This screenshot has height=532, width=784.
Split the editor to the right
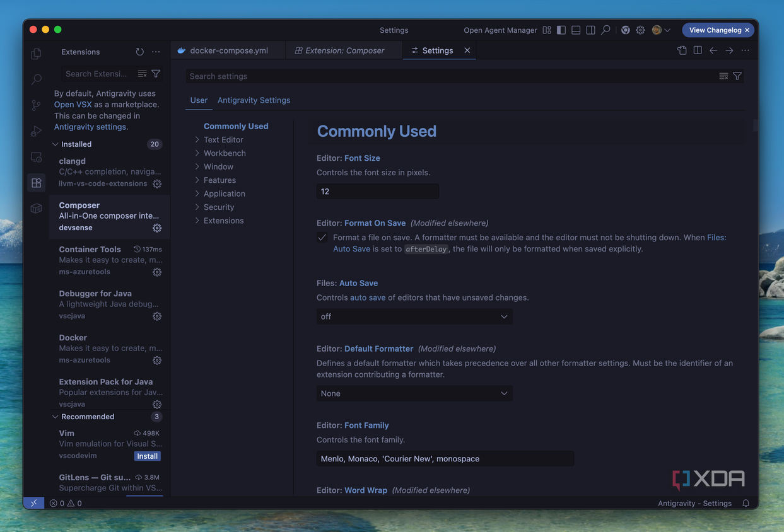tap(698, 50)
